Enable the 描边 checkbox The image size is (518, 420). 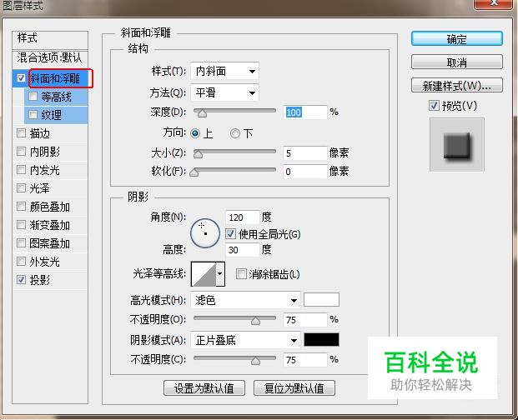pos(21,133)
